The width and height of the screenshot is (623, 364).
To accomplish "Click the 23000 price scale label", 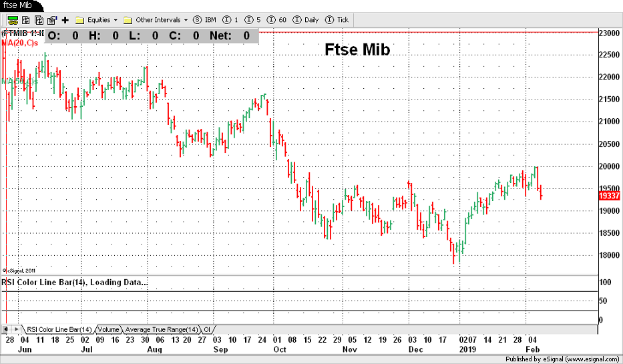I will (609, 33).
